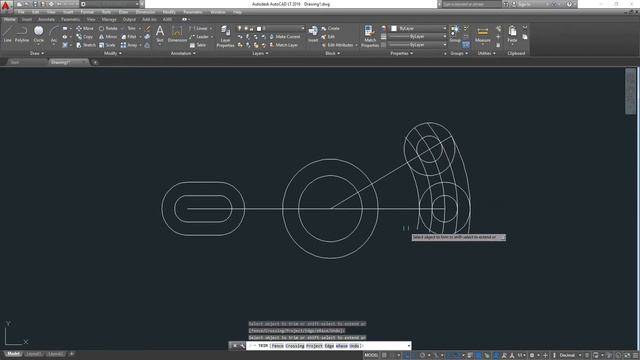
Task: Click the Linear dimension tool
Action: point(199,28)
